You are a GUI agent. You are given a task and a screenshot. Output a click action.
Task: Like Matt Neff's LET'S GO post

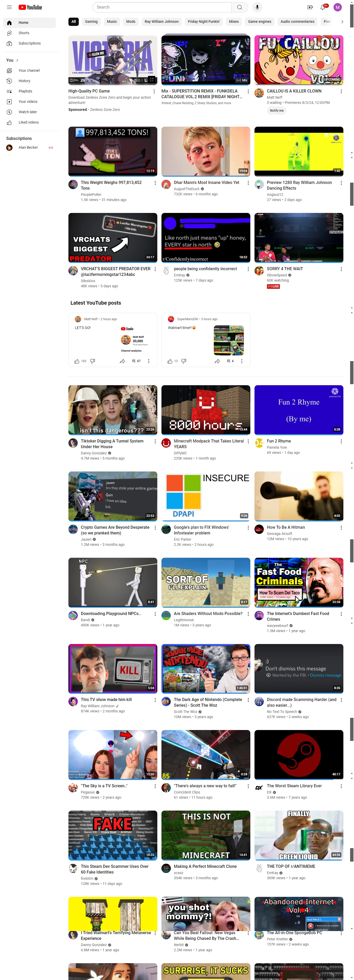77,361
